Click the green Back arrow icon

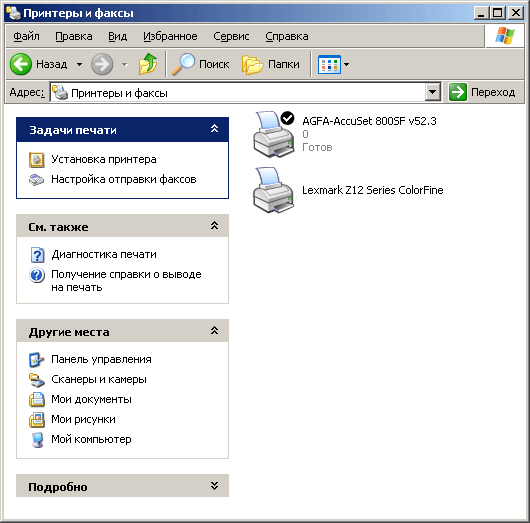click(x=21, y=64)
